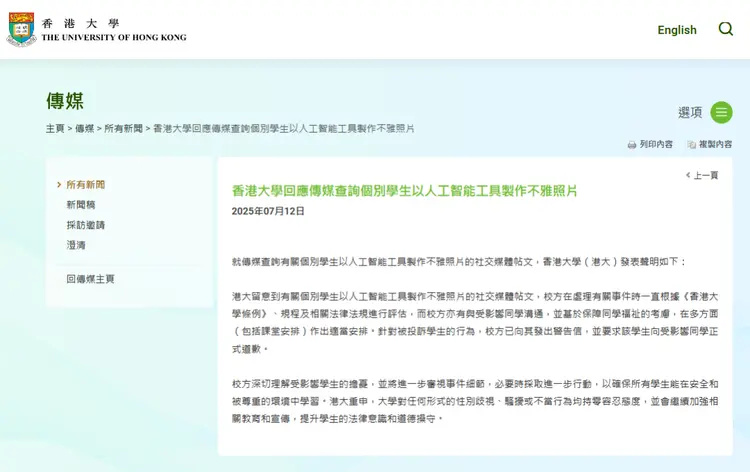The image size is (750, 472).
Task: Click the printer icon beside 列印內容
Action: tap(632, 144)
